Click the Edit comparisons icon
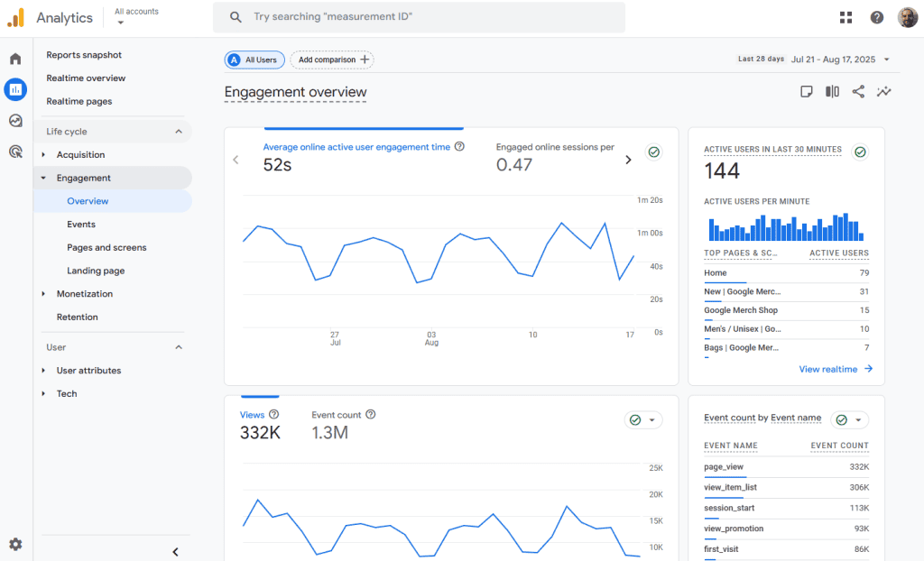 [832, 92]
